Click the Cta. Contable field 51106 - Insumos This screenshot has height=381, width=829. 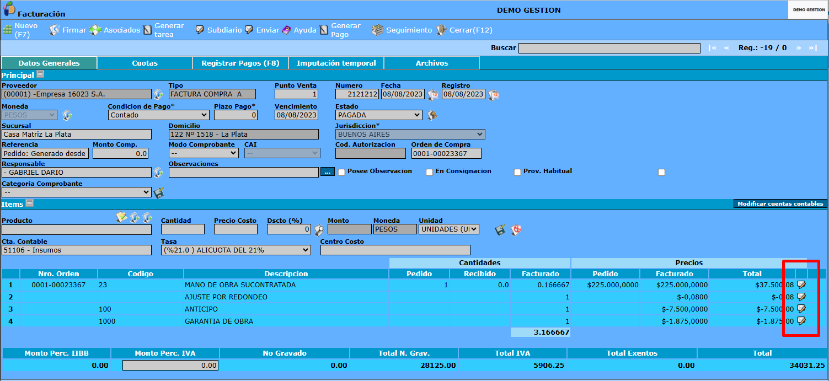(x=77, y=250)
